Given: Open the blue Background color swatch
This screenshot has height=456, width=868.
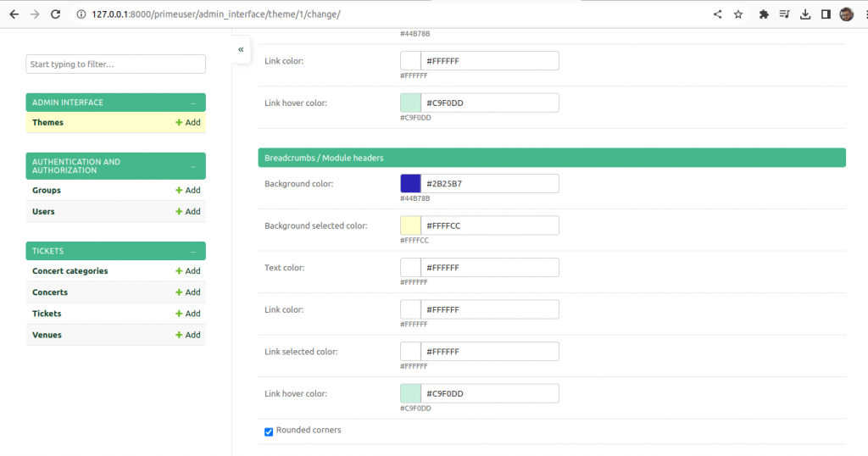Looking at the screenshot, I should 410,184.
